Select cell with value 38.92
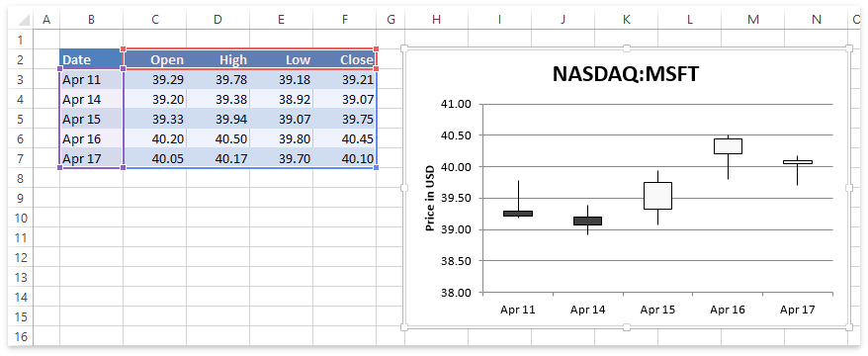 coord(281,99)
